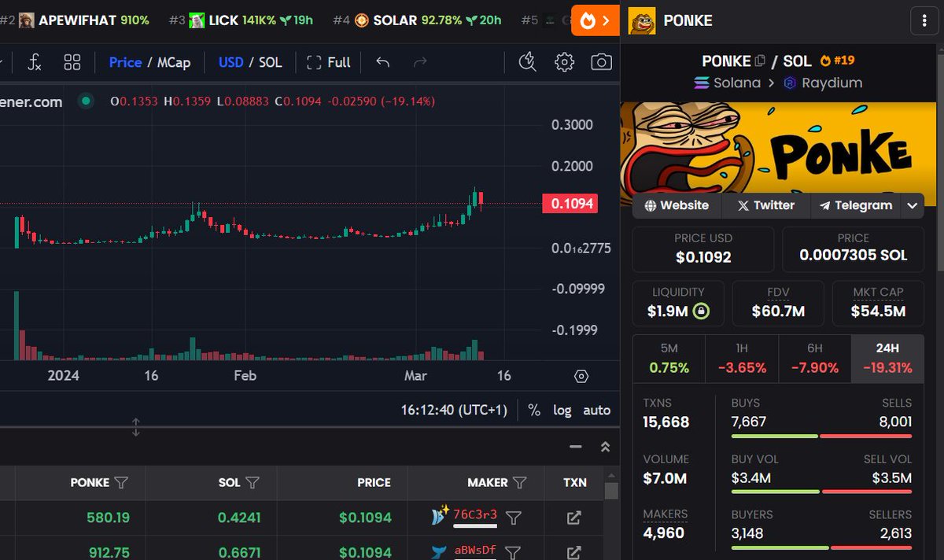Click the buys versus sells ratio bar

[820, 434]
